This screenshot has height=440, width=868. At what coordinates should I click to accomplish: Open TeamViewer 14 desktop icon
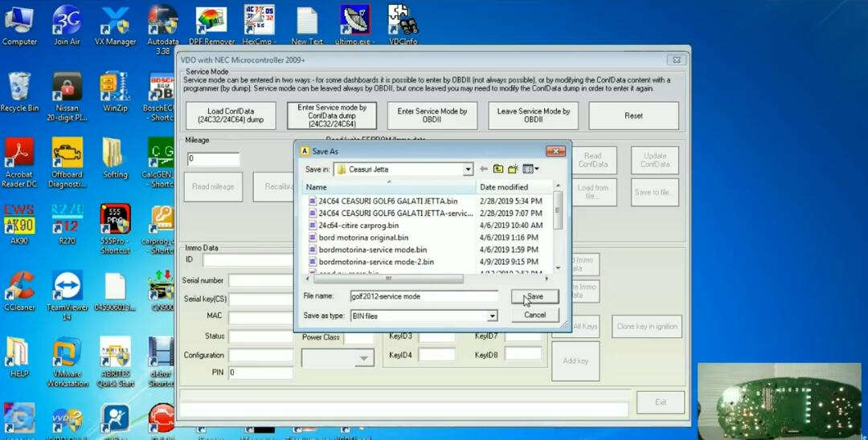(x=67, y=295)
